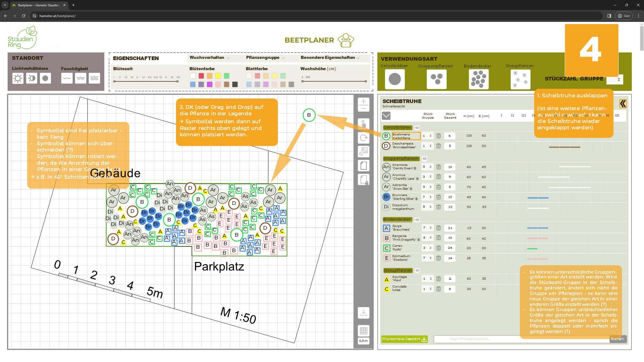
Task: Toggle visibility of Gruppenpflanzen section
Action: coord(424,159)
